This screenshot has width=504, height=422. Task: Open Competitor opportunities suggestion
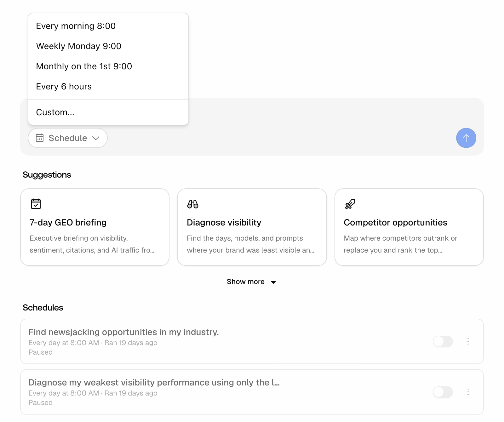coord(409,227)
